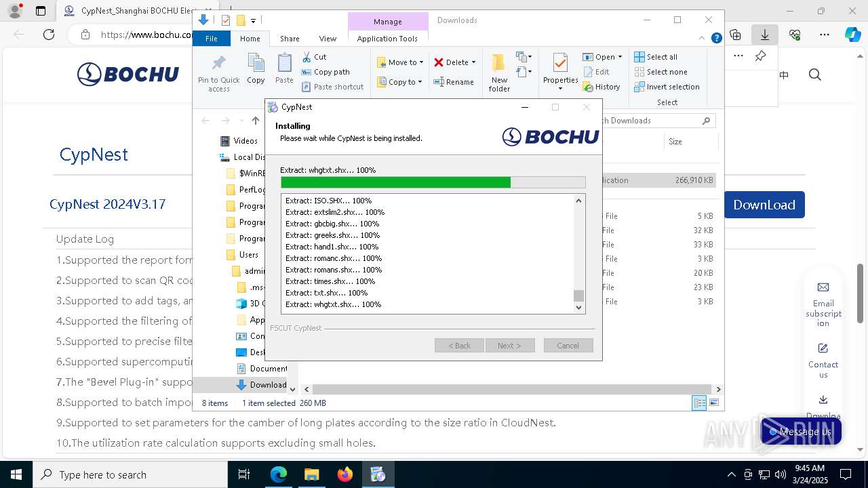Screen dimensions: 868x488
Task: Click the taskbar search box
Action: tap(130, 474)
